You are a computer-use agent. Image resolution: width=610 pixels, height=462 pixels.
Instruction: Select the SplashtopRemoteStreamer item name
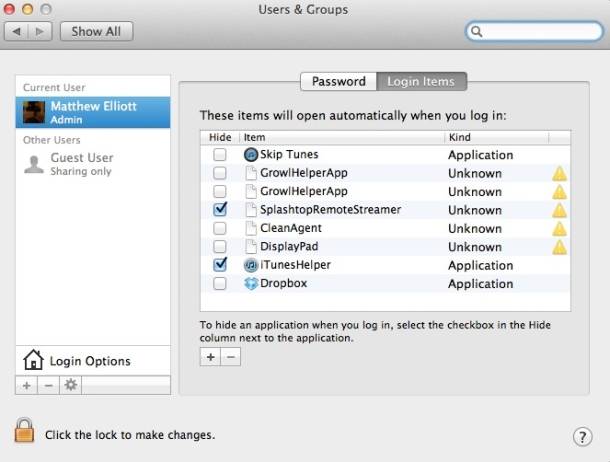(330, 210)
